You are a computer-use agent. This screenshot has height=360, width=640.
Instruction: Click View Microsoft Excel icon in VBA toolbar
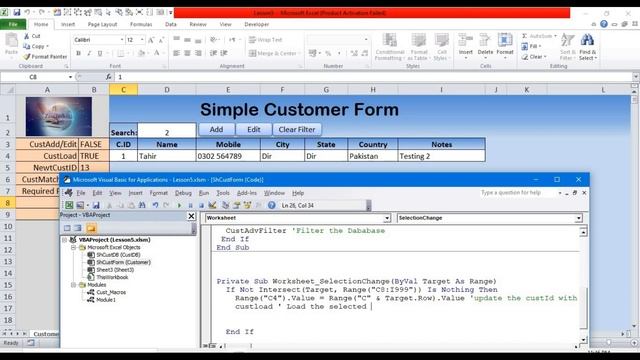tap(69, 205)
